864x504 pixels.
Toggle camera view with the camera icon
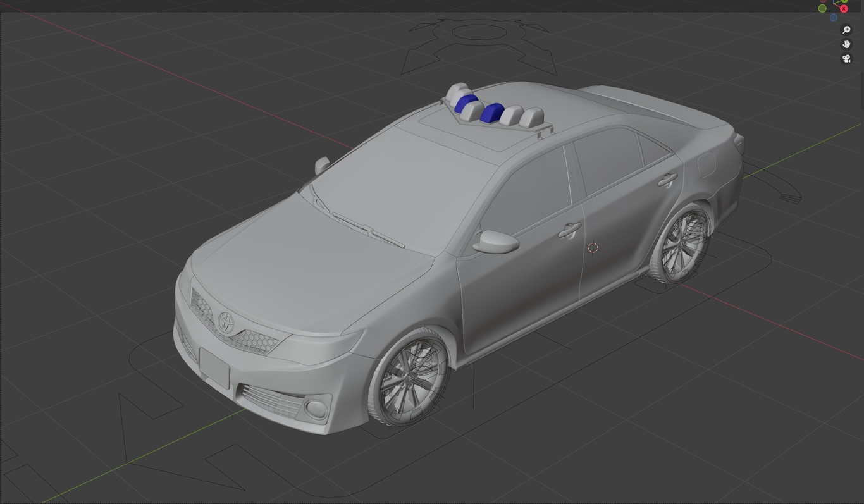pyautogui.click(x=846, y=59)
